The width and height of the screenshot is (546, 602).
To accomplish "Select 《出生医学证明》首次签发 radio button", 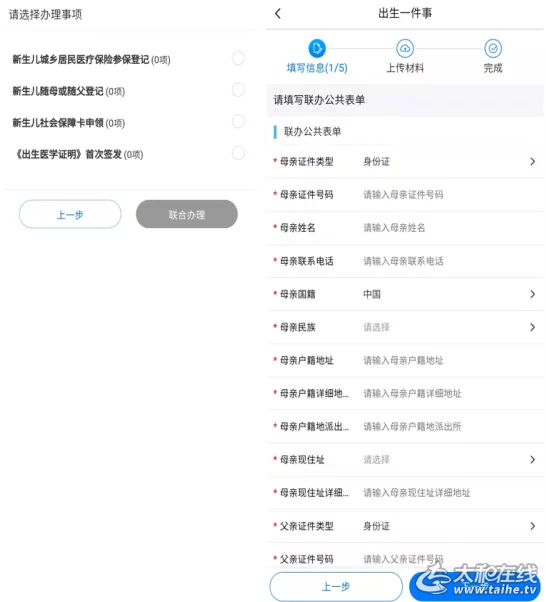I will [238, 153].
